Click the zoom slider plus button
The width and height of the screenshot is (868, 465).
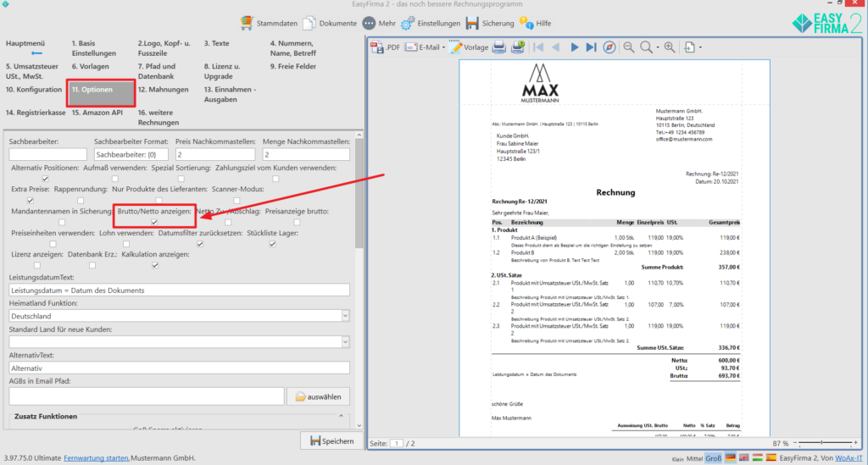856,443
